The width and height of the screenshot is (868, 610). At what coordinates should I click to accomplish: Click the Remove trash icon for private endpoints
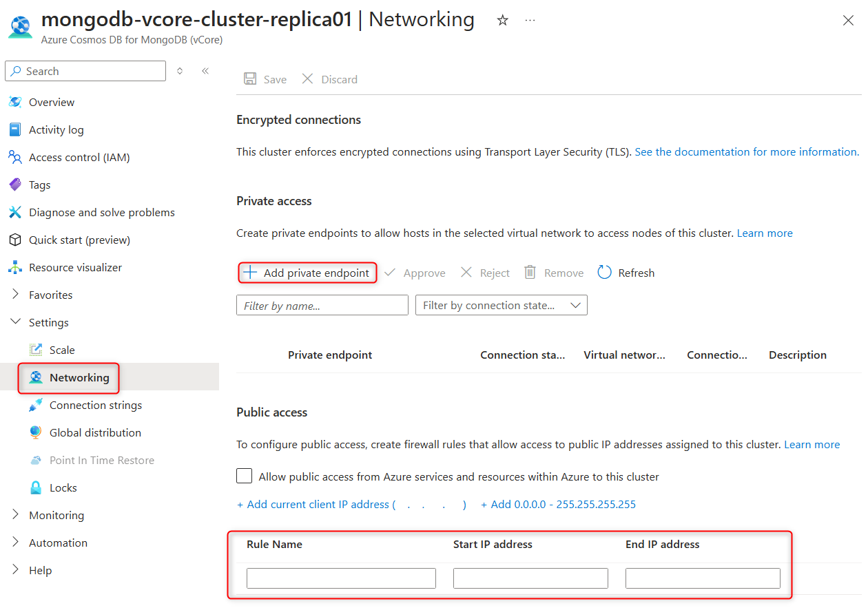coord(529,272)
